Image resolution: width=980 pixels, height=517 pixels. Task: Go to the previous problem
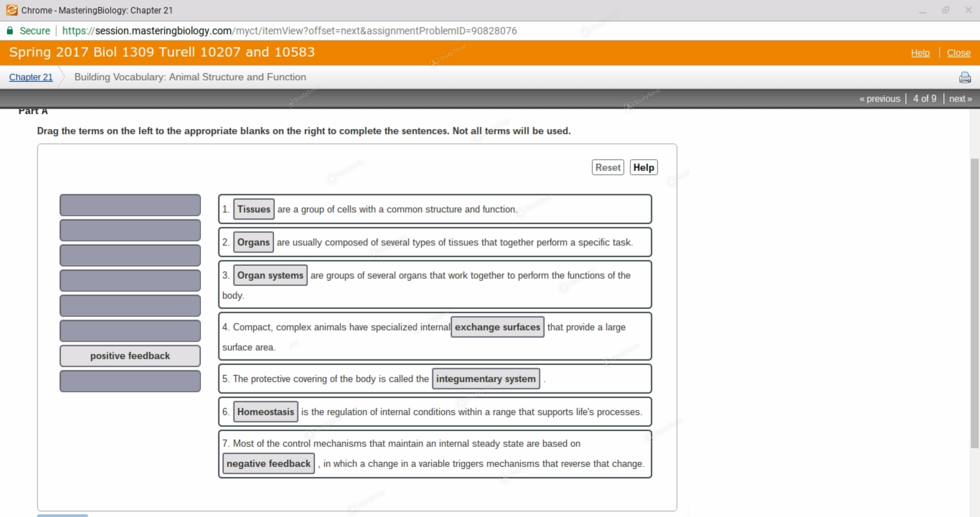tap(880, 99)
